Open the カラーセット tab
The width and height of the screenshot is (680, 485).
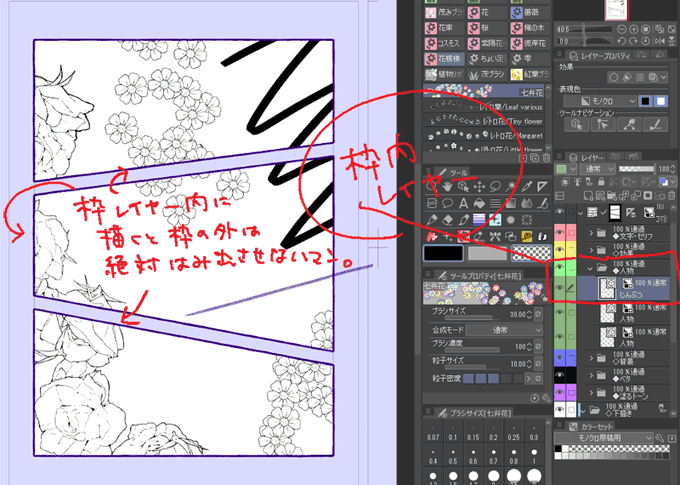point(592,427)
